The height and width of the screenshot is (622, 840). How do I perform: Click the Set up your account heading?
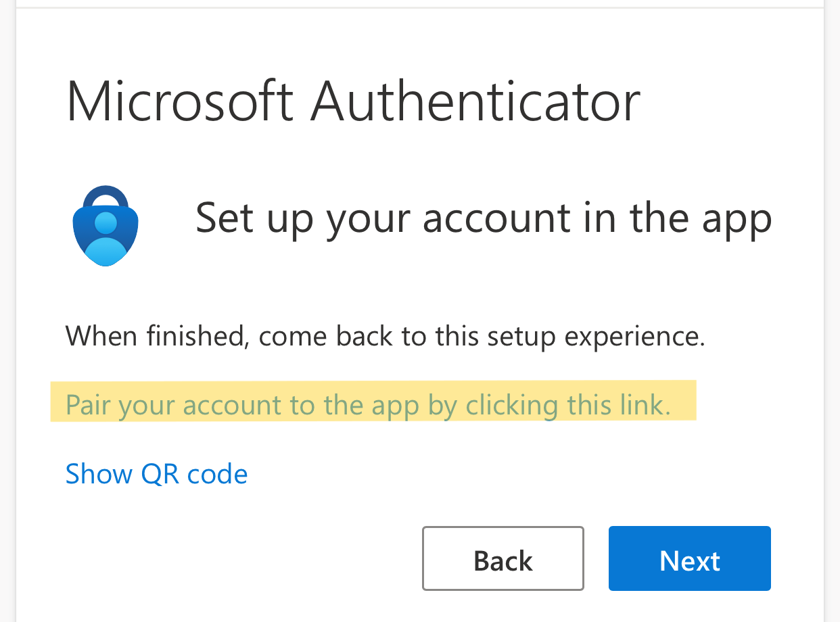(483, 218)
